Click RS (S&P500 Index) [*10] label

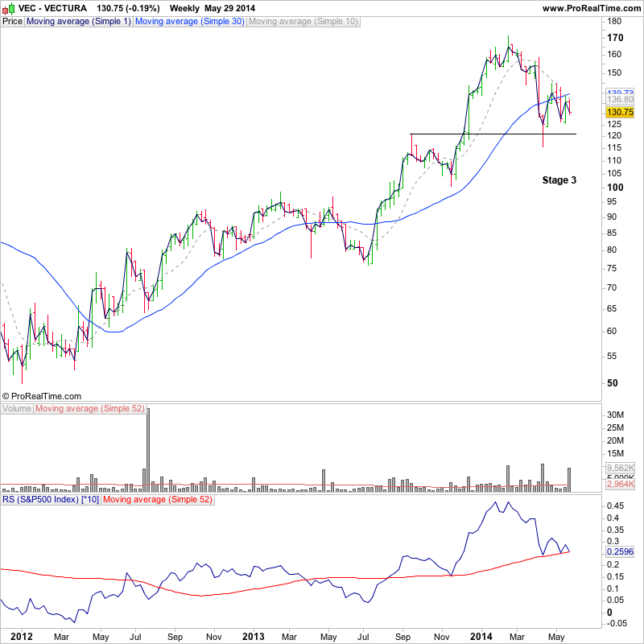(51, 500)
